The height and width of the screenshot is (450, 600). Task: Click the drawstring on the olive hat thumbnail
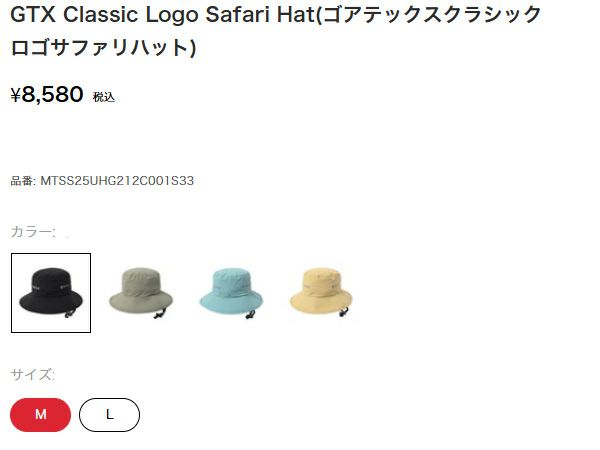160,314
